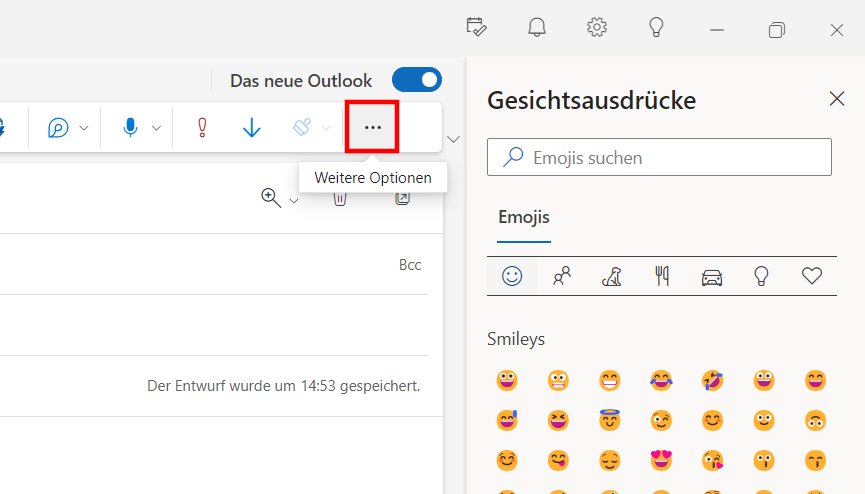The width and height of the screenshot is (865, 494).
Task: Open the food and drink emoji category
Action: [661, 276]
